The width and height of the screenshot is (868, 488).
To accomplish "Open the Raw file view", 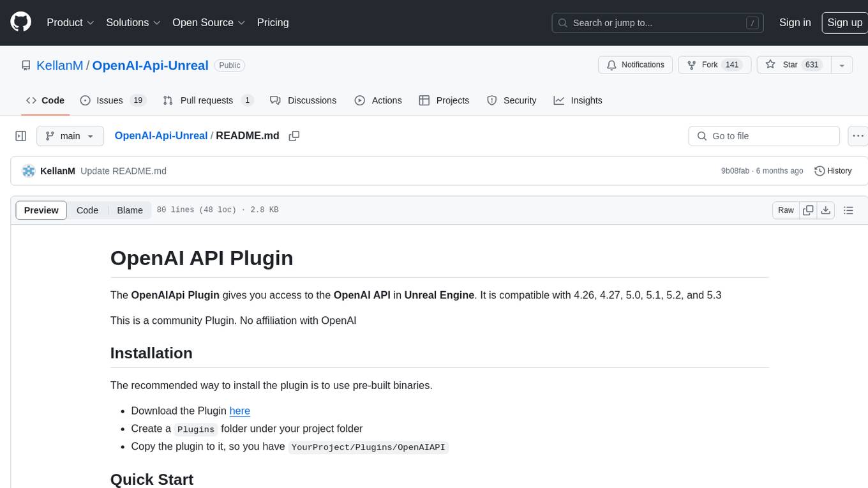I will click(x=786, y=210).
